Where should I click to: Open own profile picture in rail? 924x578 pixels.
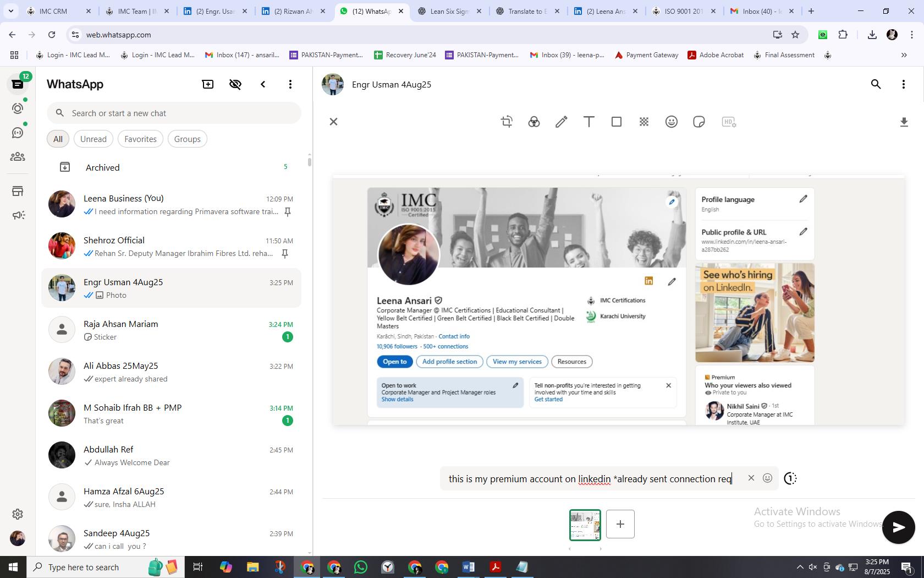coord(18,538)
